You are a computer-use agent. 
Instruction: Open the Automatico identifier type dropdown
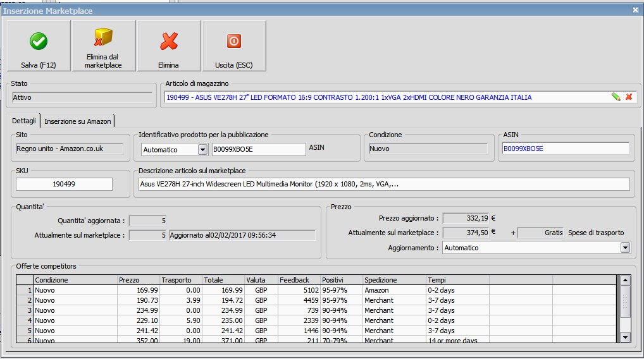coord(202,150)
